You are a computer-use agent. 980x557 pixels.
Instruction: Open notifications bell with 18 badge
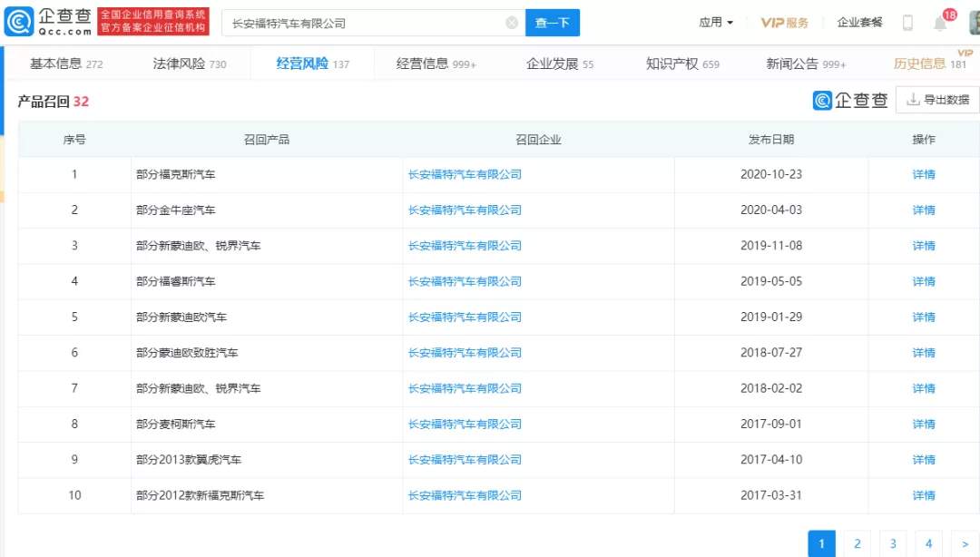pyautogui.click(x=941, y=23)
